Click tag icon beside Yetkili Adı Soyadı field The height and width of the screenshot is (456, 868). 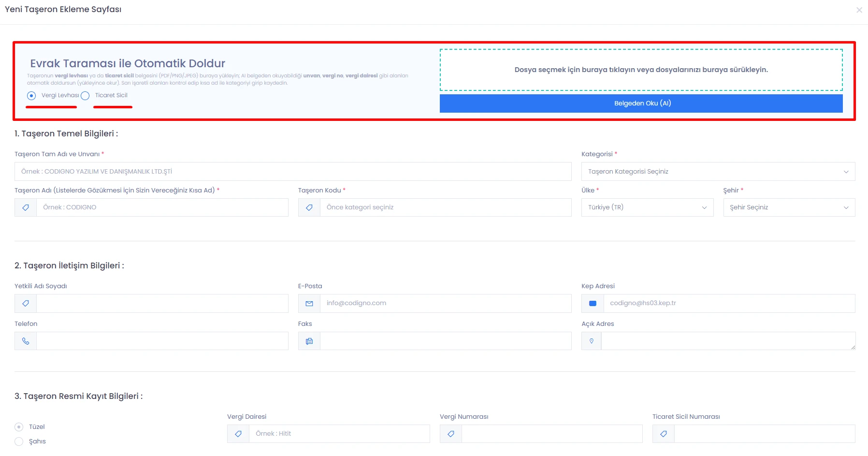(26, 303)
